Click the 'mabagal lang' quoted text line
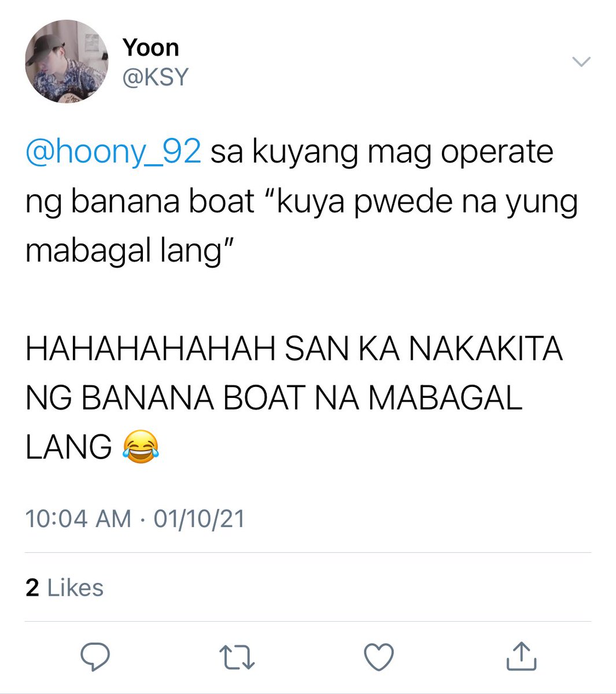 coord(129,252)
